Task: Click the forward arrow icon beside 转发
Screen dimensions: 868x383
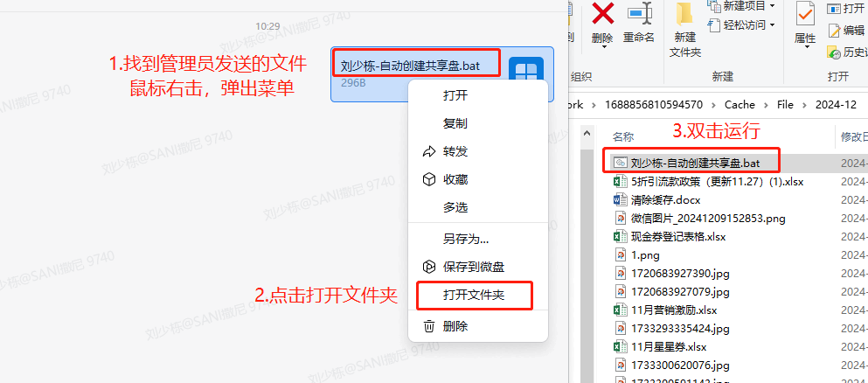Action: click(429, 151)
